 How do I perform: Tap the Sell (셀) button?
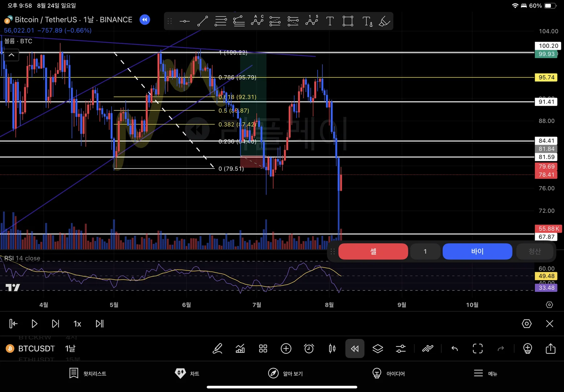(373, 251)
